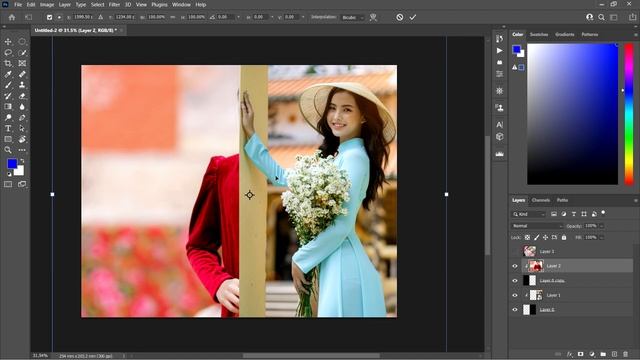Open the Interpolation Bicubic dropdown
The image size is (640, 360).
pos(353,17)
